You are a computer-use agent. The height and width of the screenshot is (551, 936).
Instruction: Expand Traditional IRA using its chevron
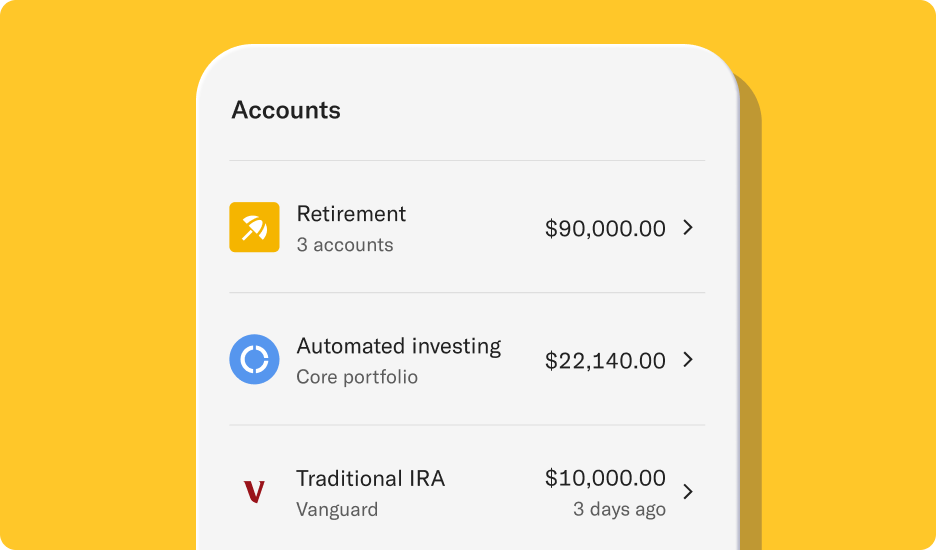(688, 492)
